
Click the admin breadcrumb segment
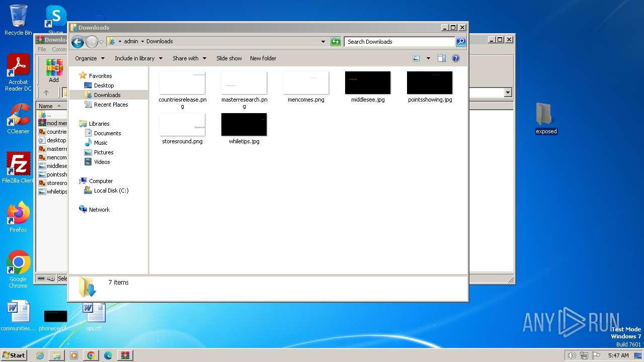[131, 42]
